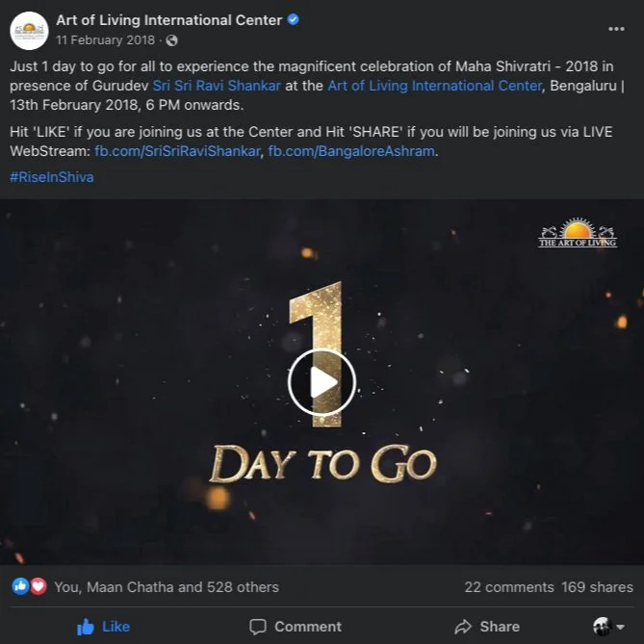Viewport: 644px width, 644px height.
Task: Click the blue verified badge icon
Action: point(294,19)
